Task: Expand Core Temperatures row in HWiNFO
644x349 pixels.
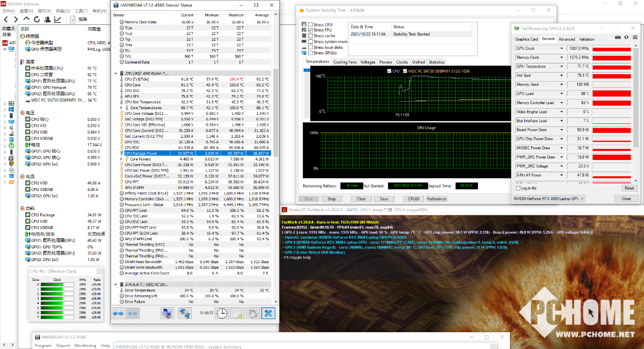Action: click(121, 108)
